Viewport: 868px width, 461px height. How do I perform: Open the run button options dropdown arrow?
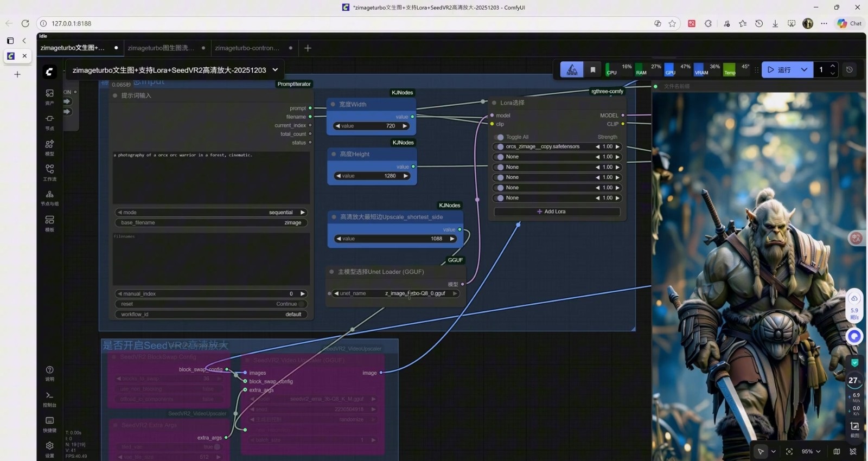804,69
